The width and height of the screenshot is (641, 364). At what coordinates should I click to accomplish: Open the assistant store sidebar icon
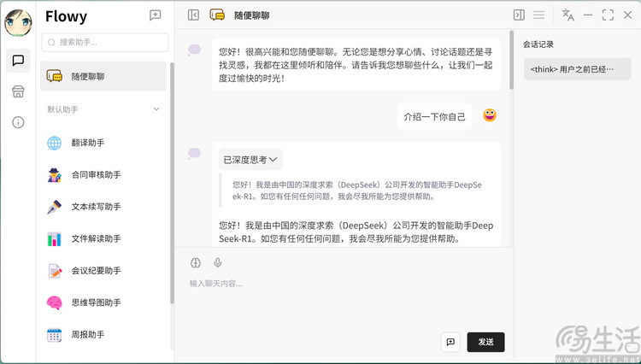click(x=18, y=91)
